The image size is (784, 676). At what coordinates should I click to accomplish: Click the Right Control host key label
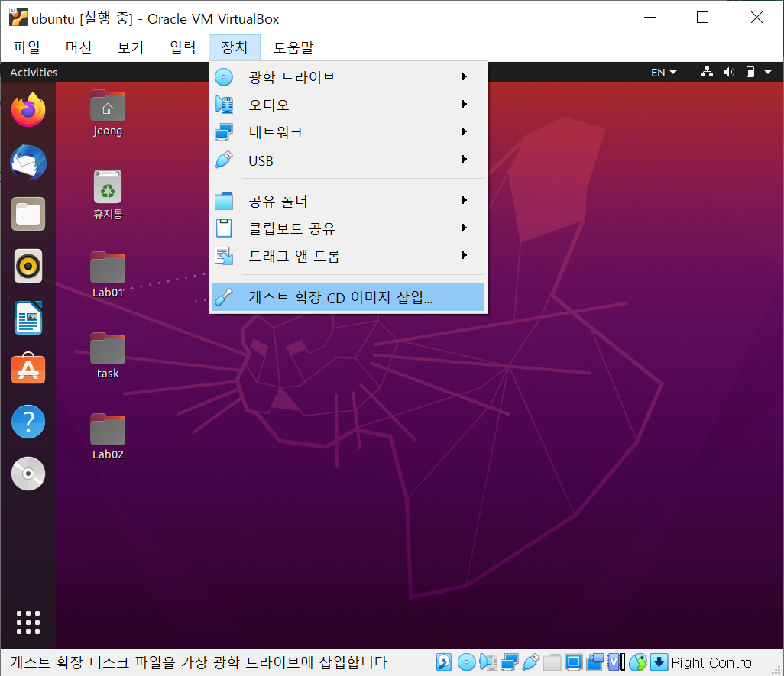coord(712,662)
